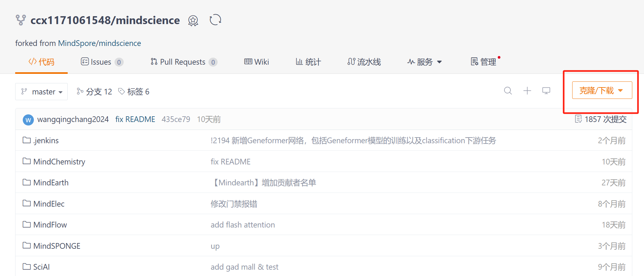Click the '10天前' timestamp in commit header
The height and width of the screenshot is (276, 644).
(209, 119)
